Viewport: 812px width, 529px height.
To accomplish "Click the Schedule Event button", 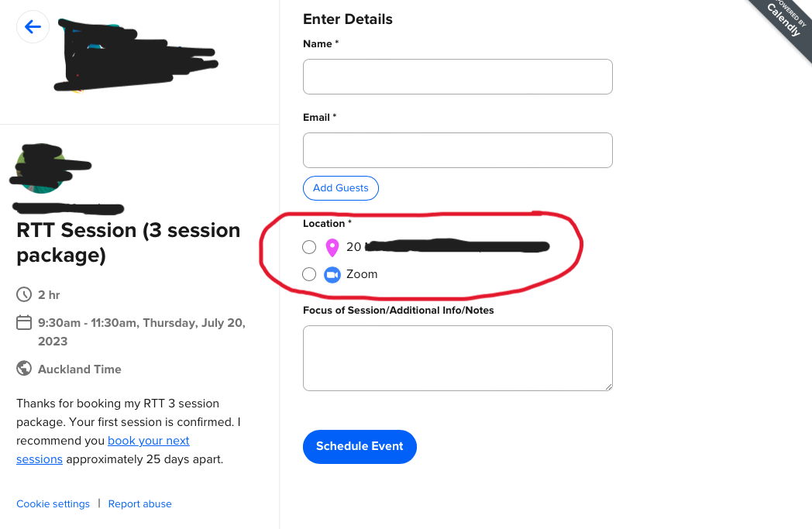I will pos(360,447).
